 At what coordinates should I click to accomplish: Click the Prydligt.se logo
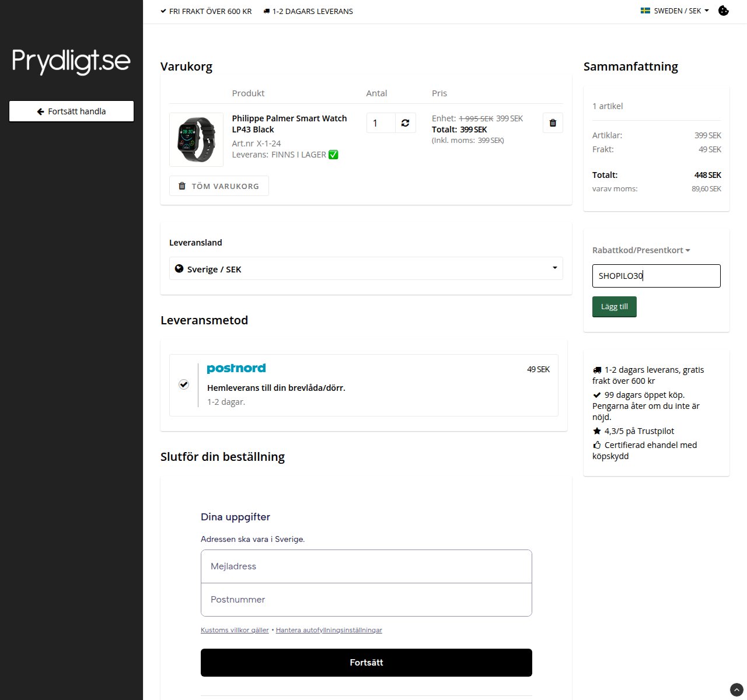tap(71, 61)
